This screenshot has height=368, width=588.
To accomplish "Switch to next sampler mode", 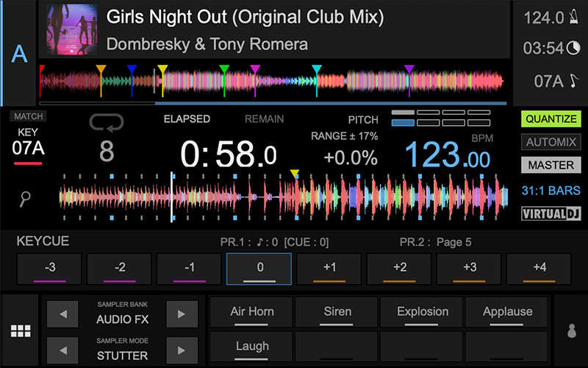I will 182,350.
